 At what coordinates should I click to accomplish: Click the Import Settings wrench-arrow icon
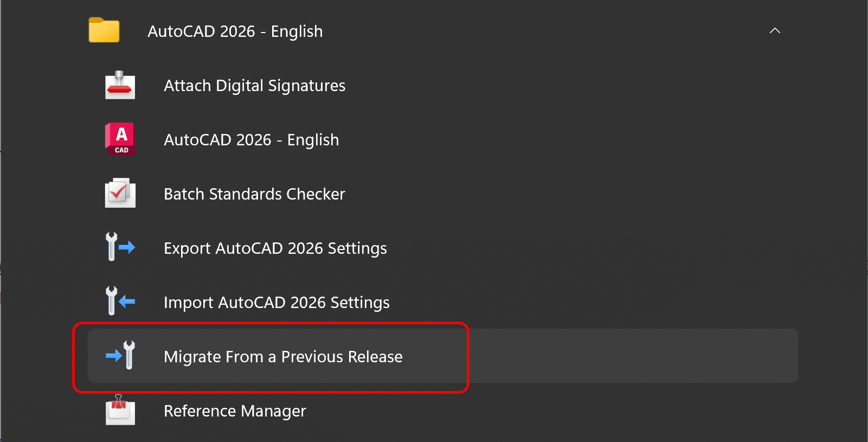click(x=120, y=302)
